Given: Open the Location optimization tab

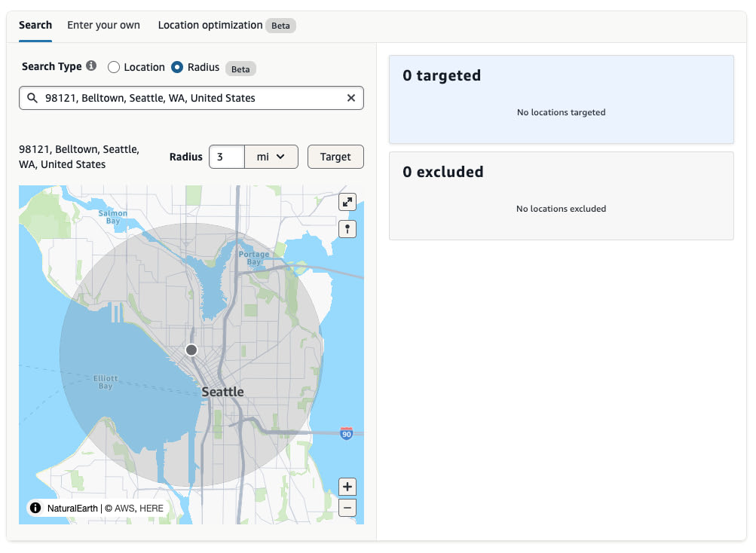Looking at the screenshot, I should pos(210,25).
